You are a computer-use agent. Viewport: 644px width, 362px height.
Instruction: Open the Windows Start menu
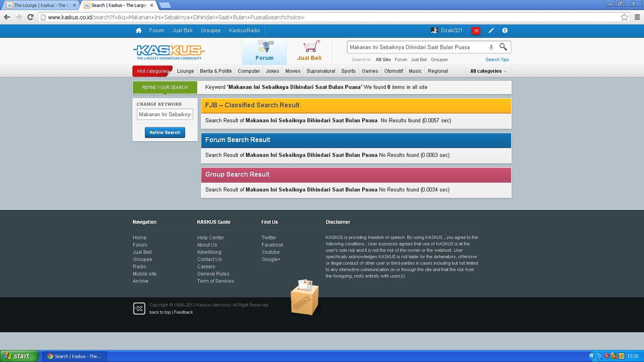tap(19, 356)
